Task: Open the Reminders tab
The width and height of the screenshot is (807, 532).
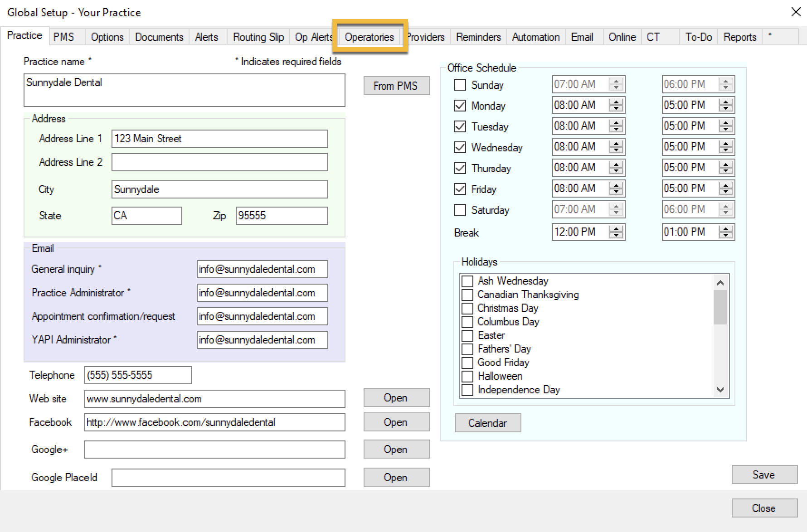Action: point(478,37)
